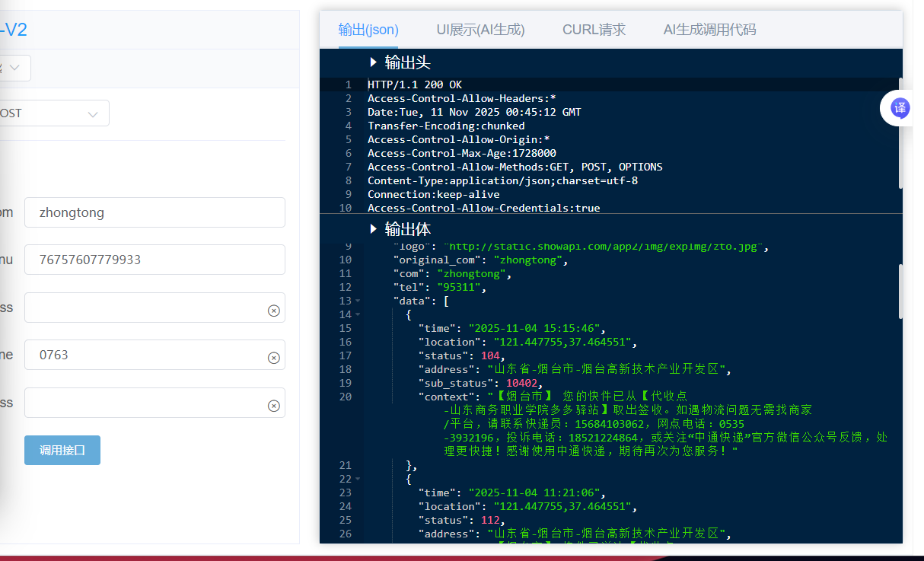Screen dimensions: 924x561
Task: Click the Content-Type header line
Action: pos(502,180)
